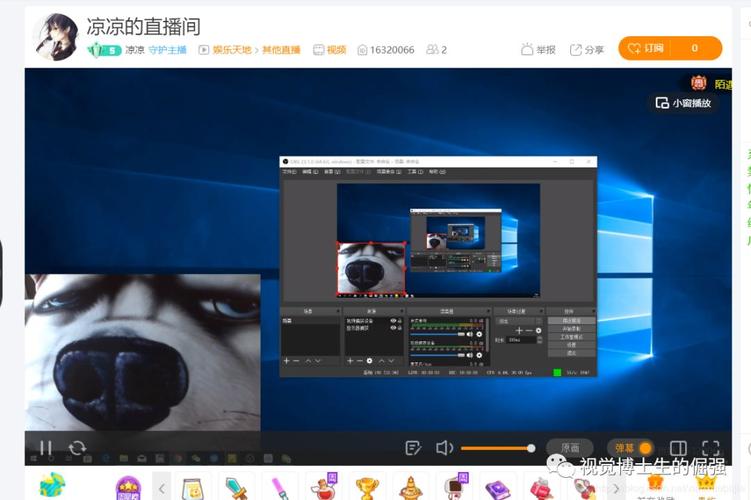The width and height of the screenshot is (751, 500).
Task: Report the stream with 举报
Action: [x=538, y=49]
